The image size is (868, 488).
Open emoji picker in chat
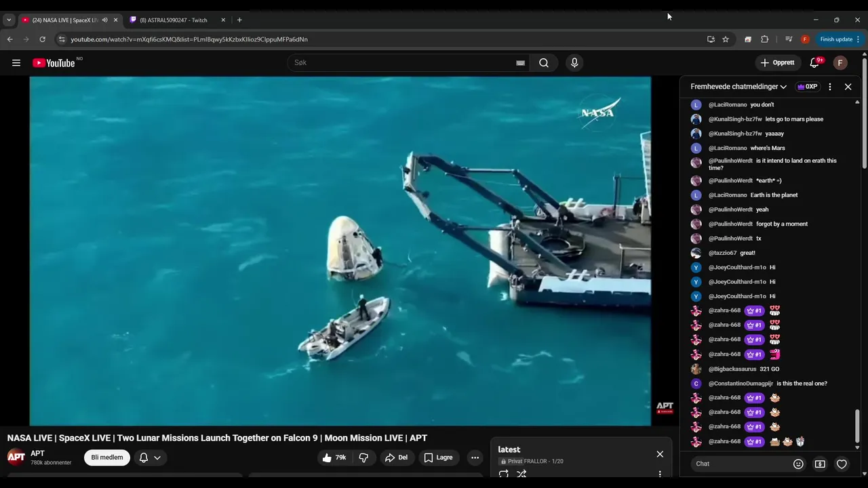tap(798, 464)
